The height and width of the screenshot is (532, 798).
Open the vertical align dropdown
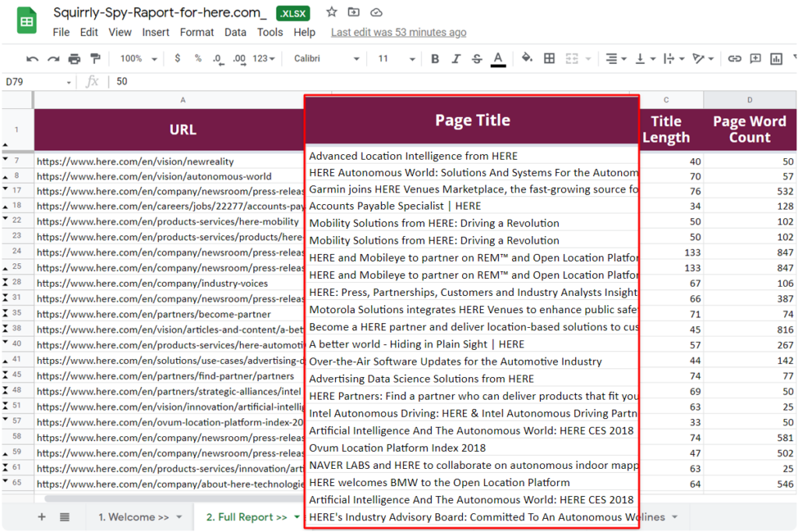[x=644, y=59]
